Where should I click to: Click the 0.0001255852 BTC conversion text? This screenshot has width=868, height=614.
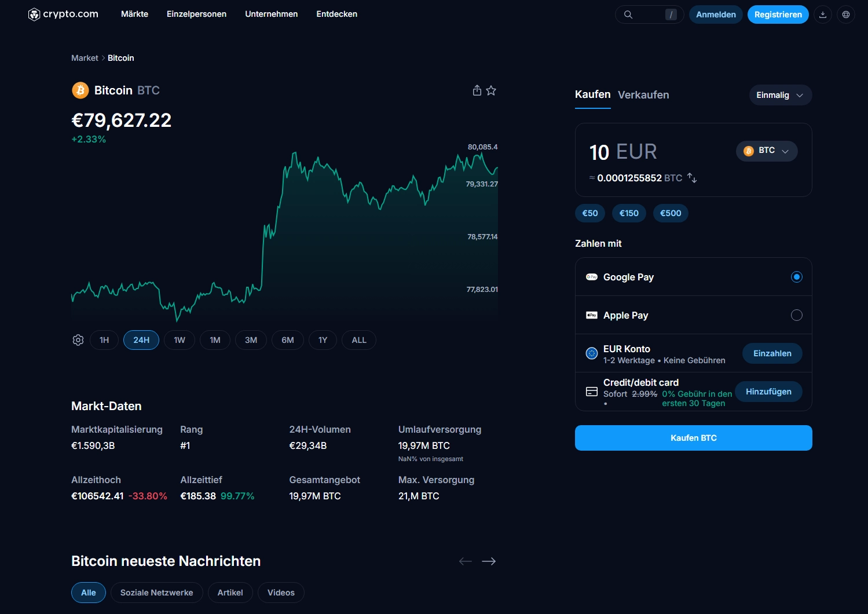click(x=640, y=178)
